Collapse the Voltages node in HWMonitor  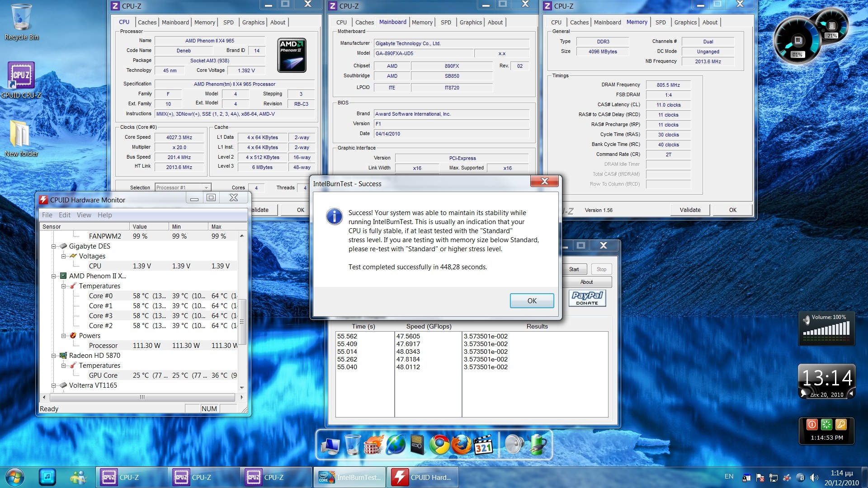pos(63,256)
